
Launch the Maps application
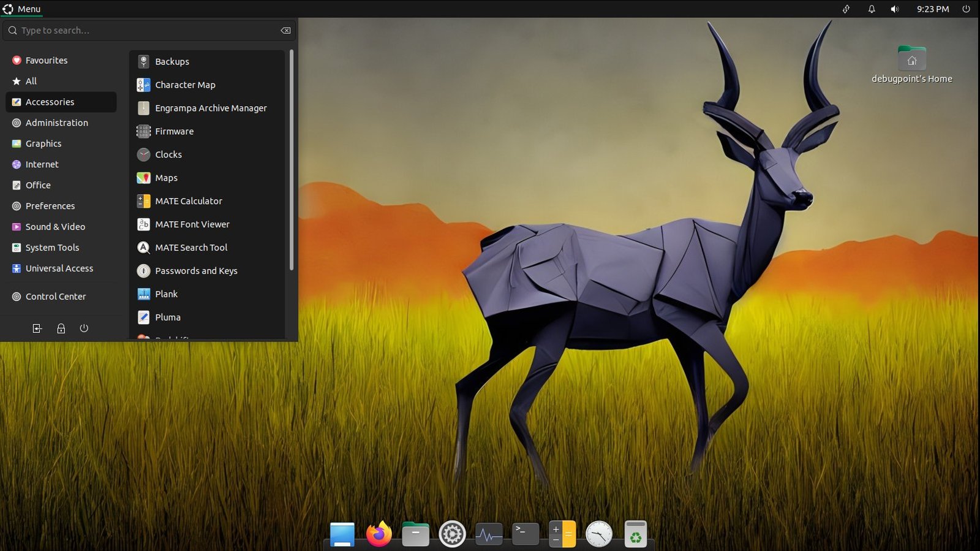pyautogui.click(x=208, y=178)
